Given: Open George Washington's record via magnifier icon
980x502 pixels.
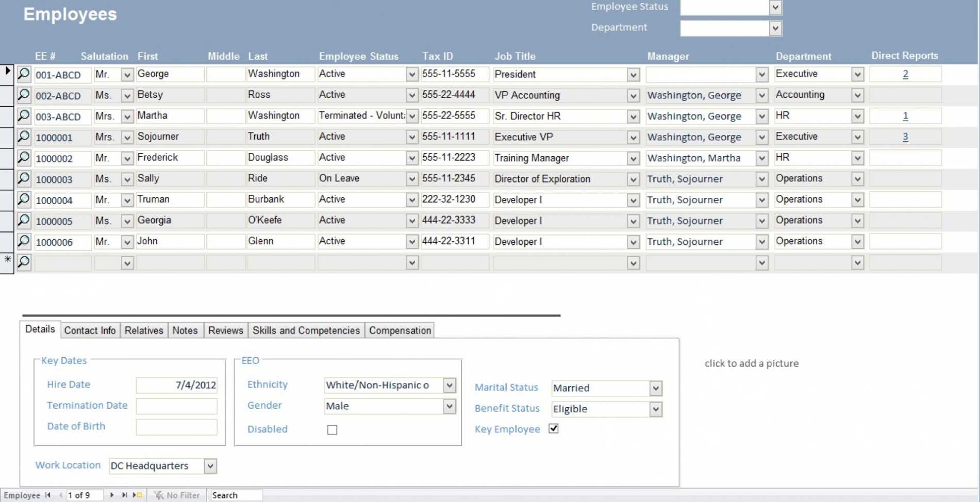Looking at the screenshot, I should 23,74.
